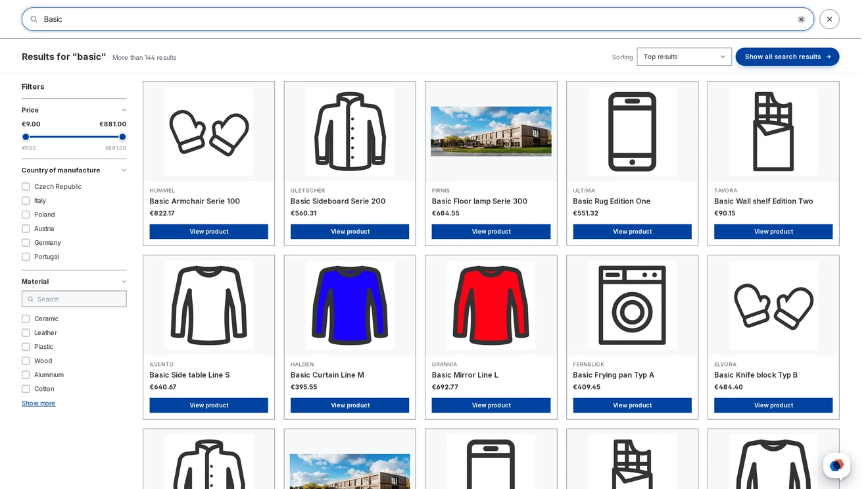Toggle the Leather material checkbox
868x489 pixels.
pos(26,333)
